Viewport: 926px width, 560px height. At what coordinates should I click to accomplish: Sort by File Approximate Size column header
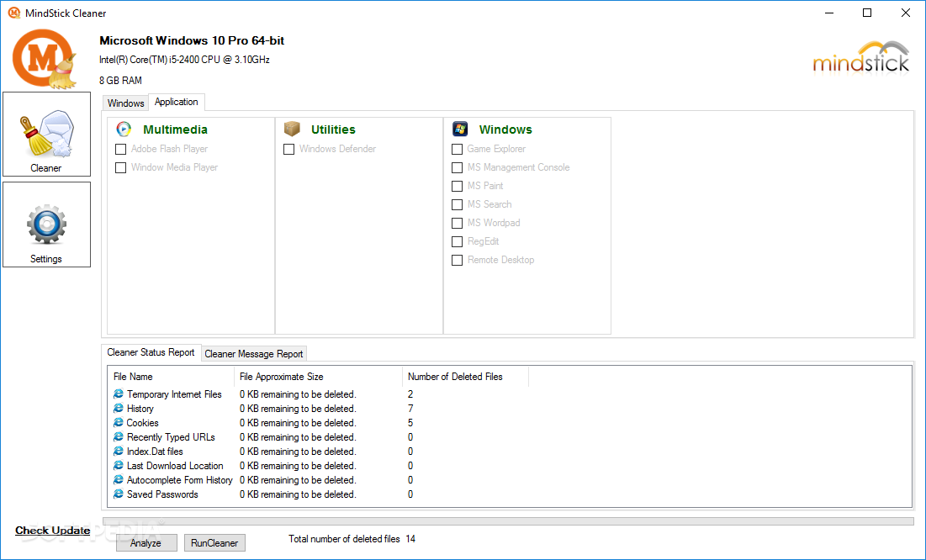click(x=318, y=377)
